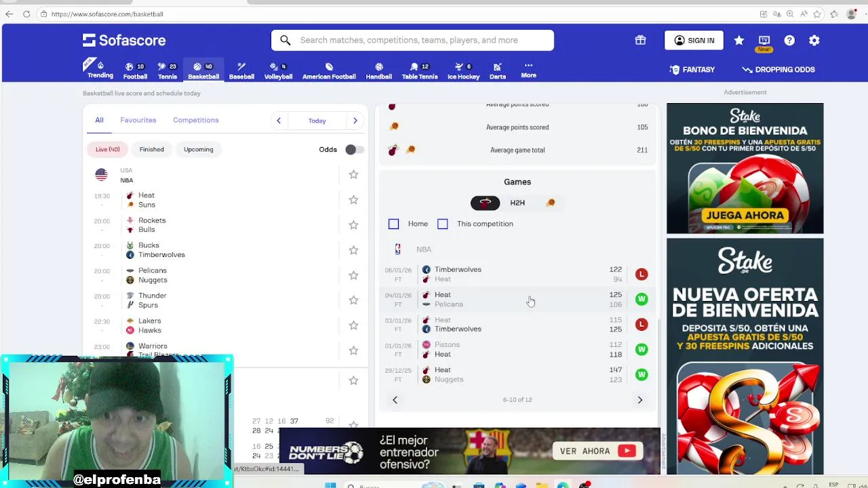Open the Volleyball sport tab
868x488 pixels.
(x=278, y=71)
